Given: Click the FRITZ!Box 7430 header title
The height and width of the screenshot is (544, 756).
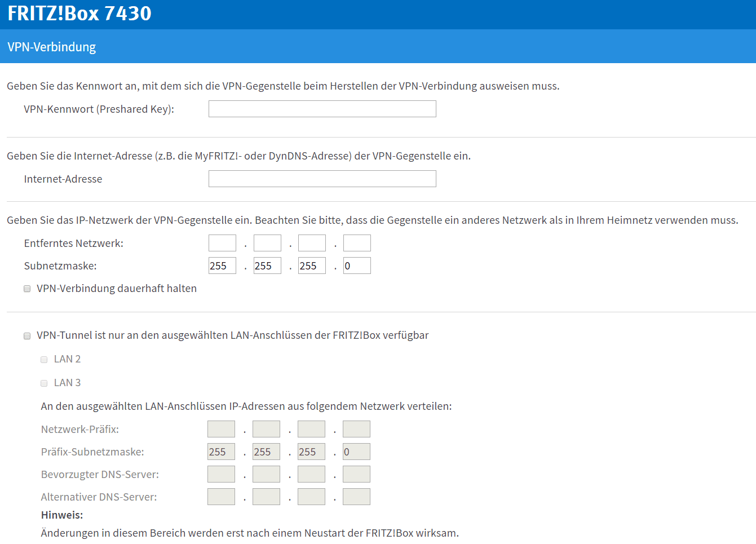Looking at the screenshot, I should (79, 13).
